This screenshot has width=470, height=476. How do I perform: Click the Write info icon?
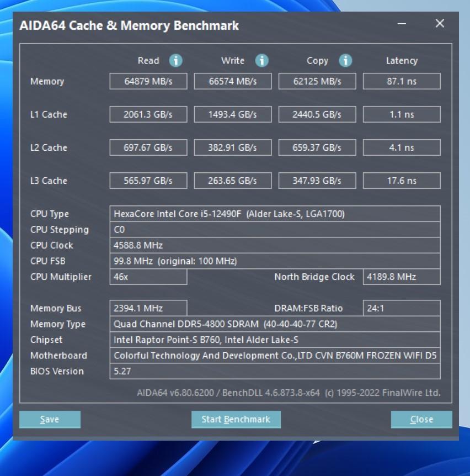(261, 60)
